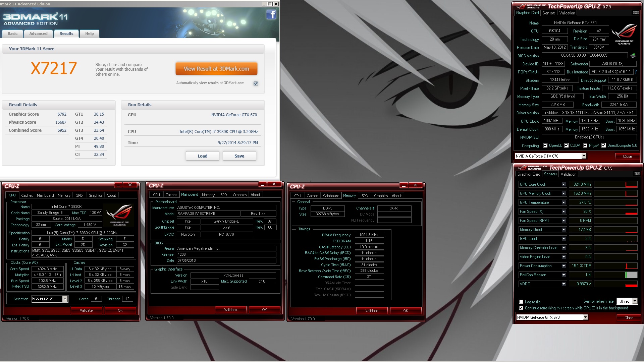
Task: Open the Graphics tab in CPU-Z Mainboard window
Action: click(240, 195)
